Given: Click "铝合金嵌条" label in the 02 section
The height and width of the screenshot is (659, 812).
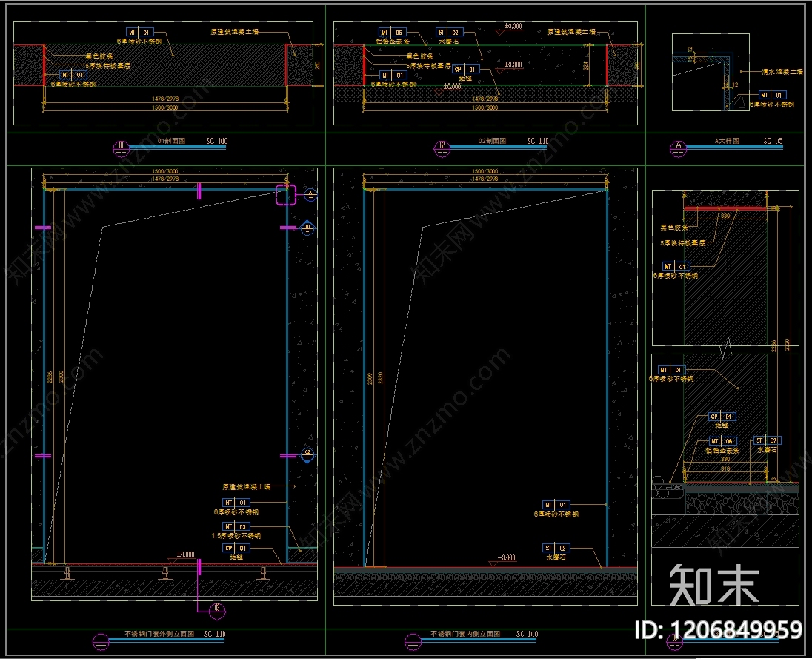Looking at the screenshot, I should (393, 41).
